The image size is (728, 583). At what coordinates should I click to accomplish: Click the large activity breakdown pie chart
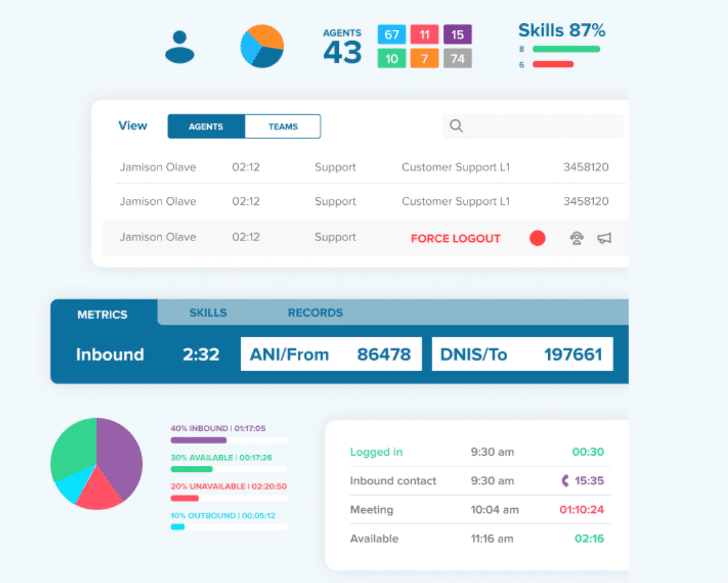pos(96,464)
